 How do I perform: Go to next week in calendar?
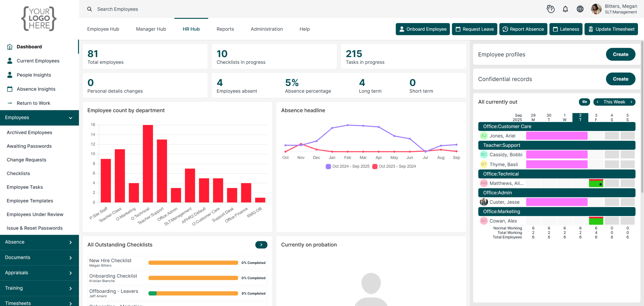click(631, 102)
